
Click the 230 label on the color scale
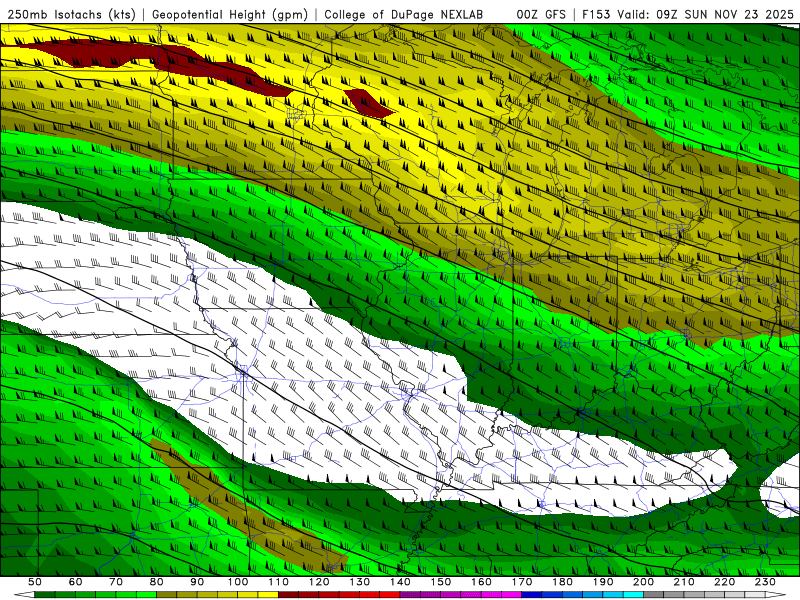(x=765, y=582)
